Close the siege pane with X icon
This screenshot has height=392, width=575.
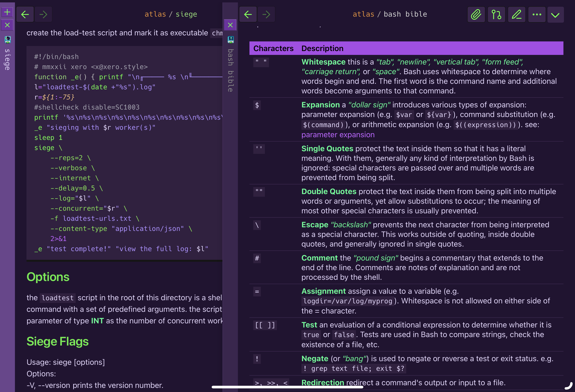[7, 25]
